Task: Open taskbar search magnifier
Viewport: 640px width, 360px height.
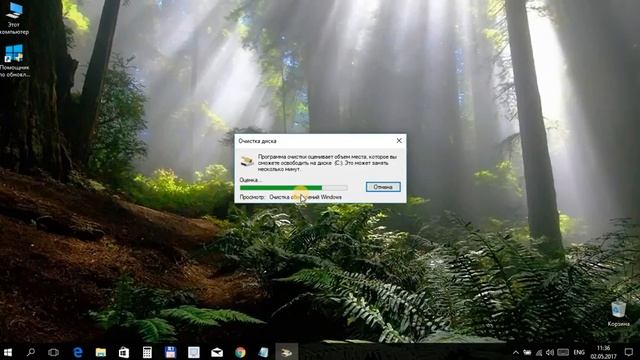Action: click(31, 352)
